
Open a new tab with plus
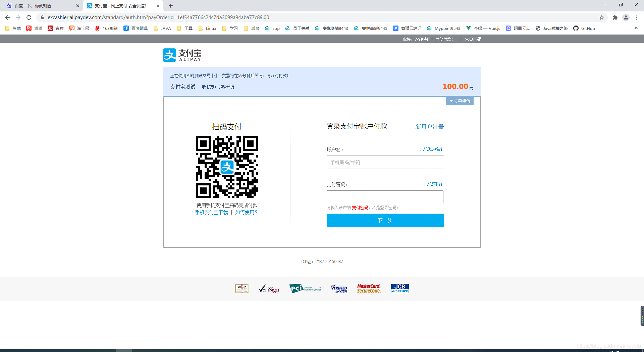tap(171, 6)
